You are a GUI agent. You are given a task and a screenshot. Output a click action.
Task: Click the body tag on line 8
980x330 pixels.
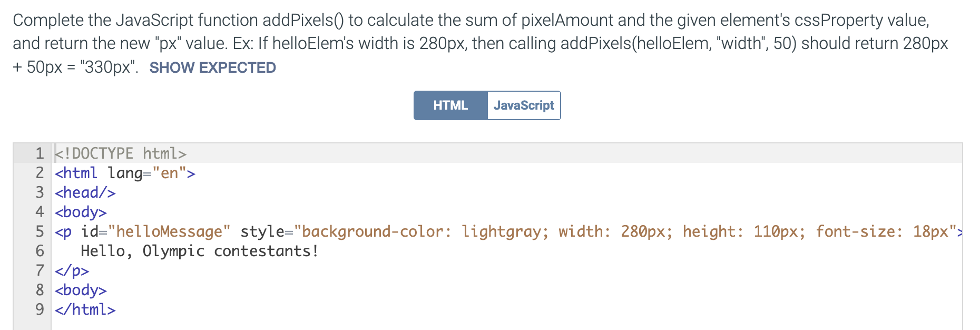[80, 290]
